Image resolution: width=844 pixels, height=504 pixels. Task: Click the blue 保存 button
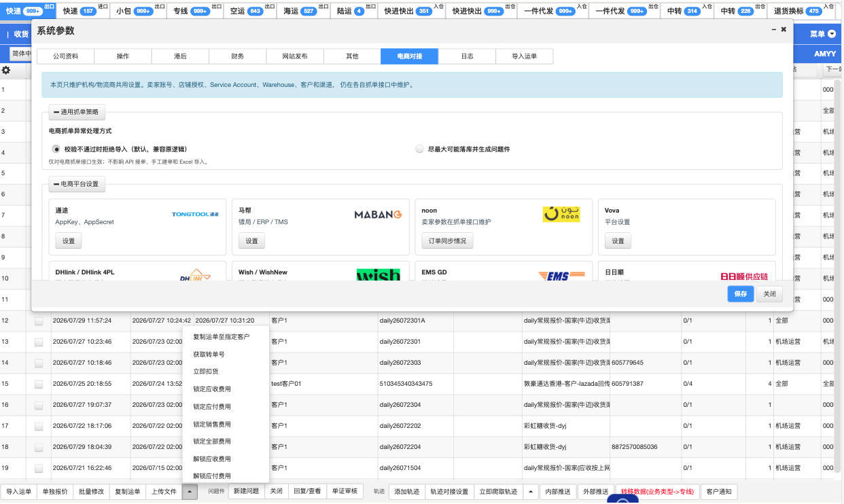[741, 294]
